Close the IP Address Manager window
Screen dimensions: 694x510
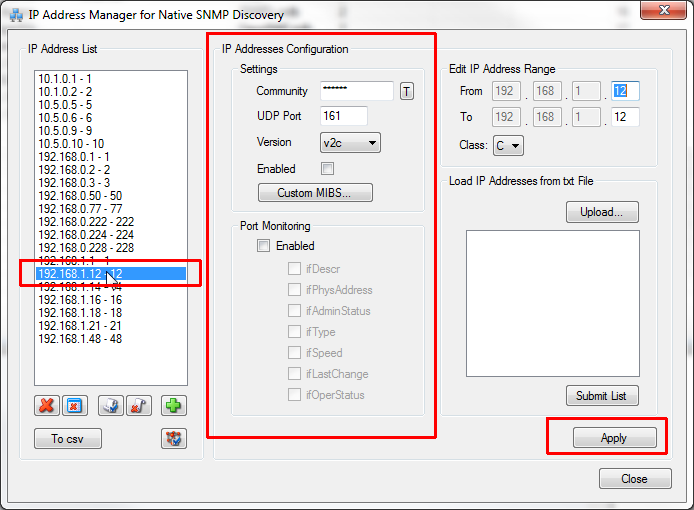point(660,15)
